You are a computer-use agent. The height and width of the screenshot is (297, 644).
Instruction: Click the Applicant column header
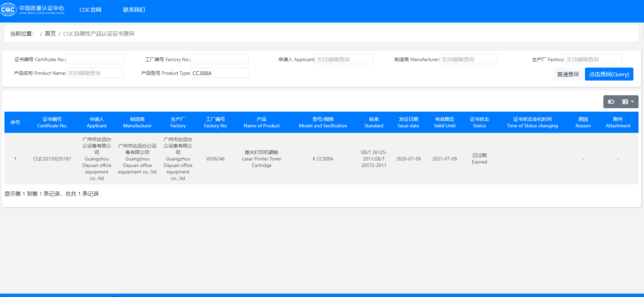97,122
